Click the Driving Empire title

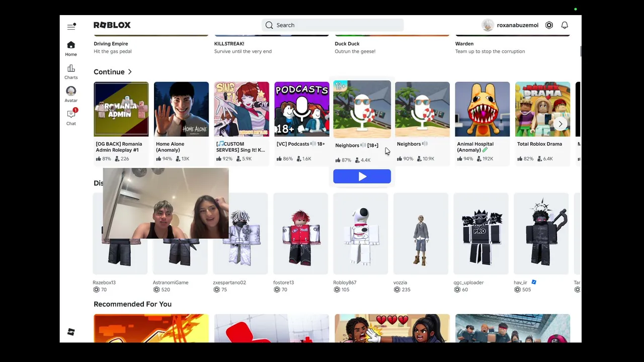point(111,44)
